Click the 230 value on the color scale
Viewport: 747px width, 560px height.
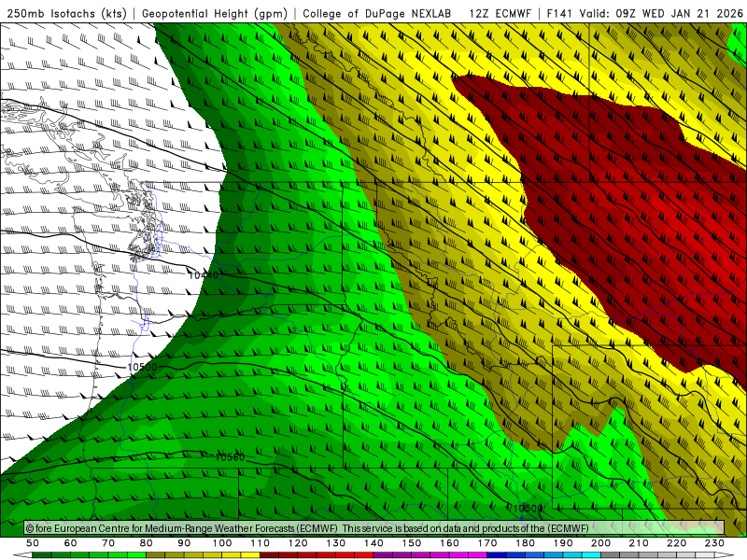(714, 543)
